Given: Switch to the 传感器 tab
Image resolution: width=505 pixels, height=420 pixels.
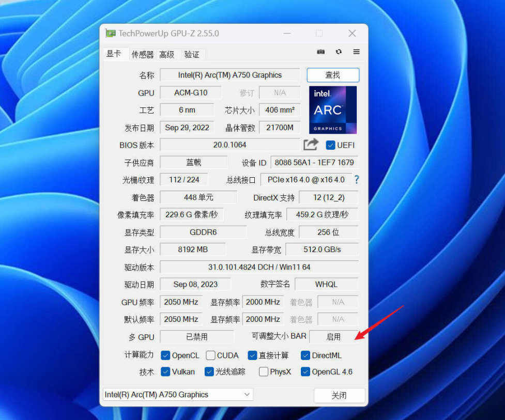Looking at the screenshot, I should 143,54.
